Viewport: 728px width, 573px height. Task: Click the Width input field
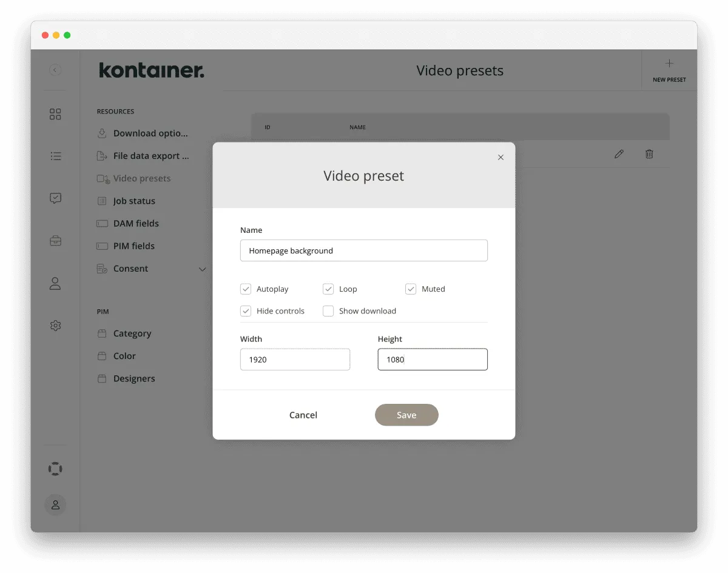click(x=295, y=359)
